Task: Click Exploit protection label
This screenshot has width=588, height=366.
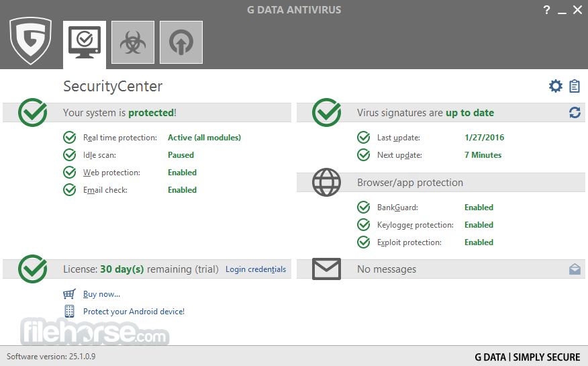Action: click(x=409, y=242)
